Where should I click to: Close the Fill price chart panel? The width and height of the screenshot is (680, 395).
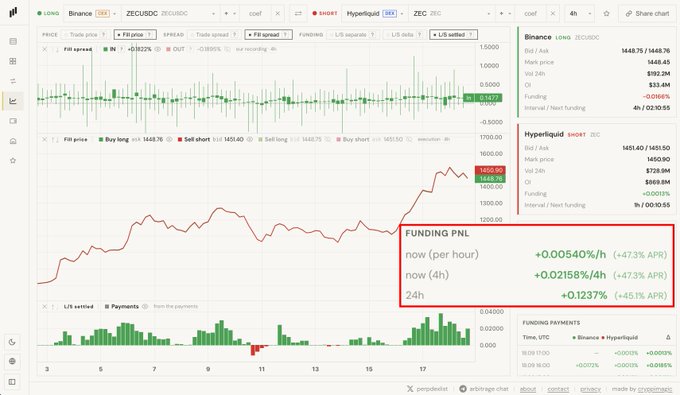[x=44, y=139]
